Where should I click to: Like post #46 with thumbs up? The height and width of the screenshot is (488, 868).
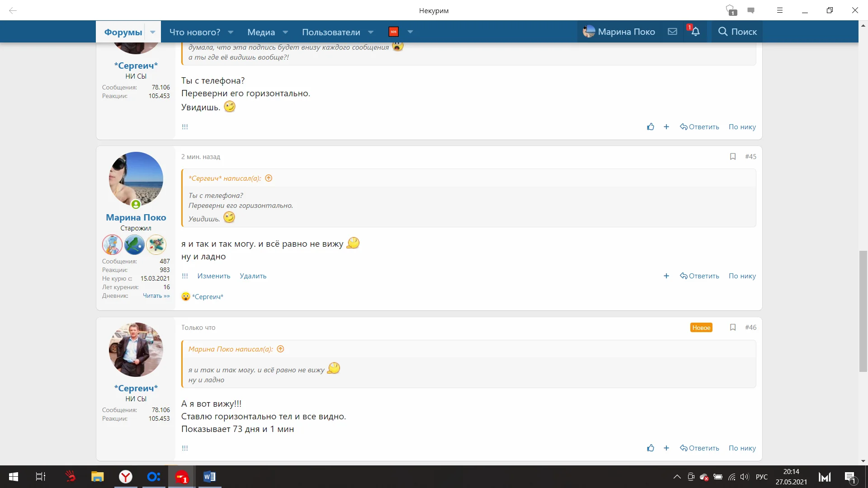pyautogui.click(x=651, y=448)
